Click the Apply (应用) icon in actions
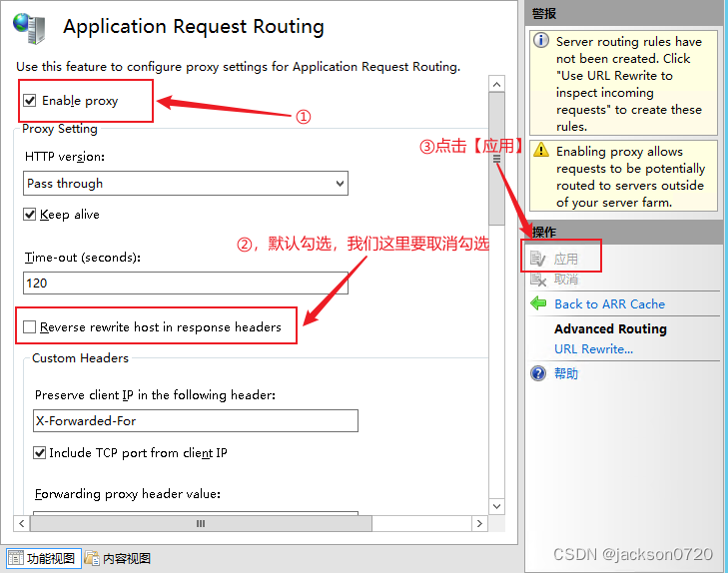Viewport: 728px width, 573px height. 539,260
